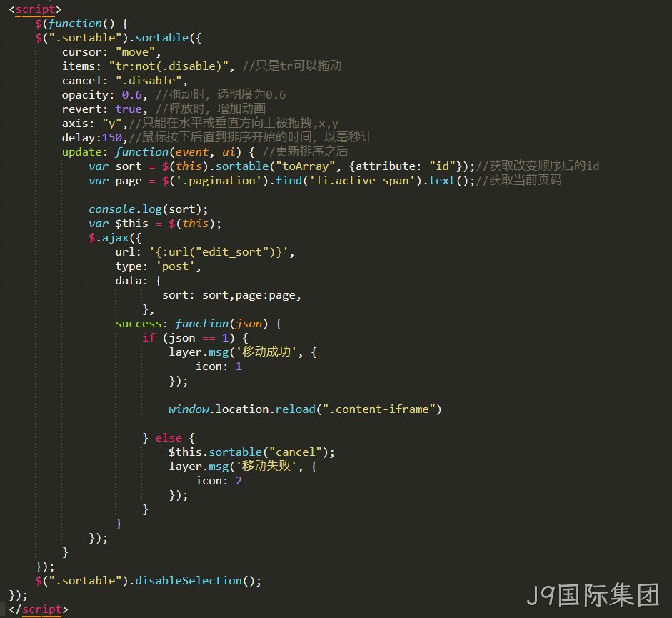Click the var $this = $(this) line
Screen dimensions: 672x618
click(155, 224)
